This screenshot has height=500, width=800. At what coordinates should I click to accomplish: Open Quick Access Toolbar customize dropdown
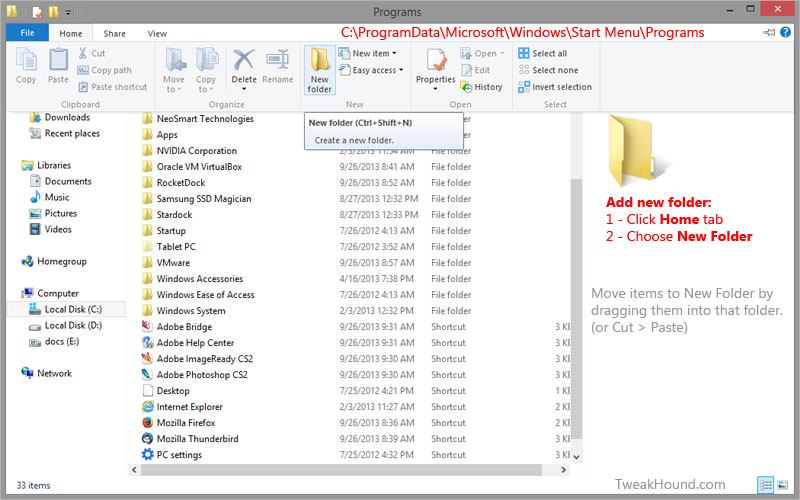(68, 12)
